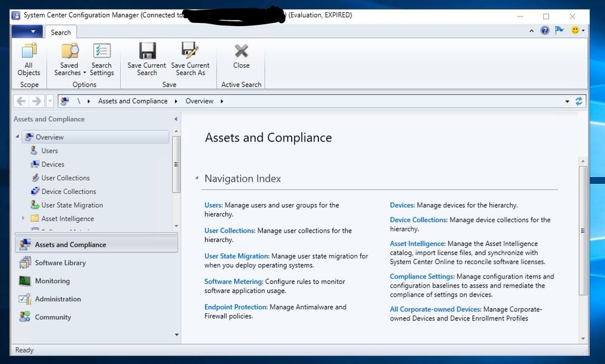This screenshot has height=364, width=605.
Task: Click the root icon in the breadcrumb bar
Action: (x=65, y=101)
